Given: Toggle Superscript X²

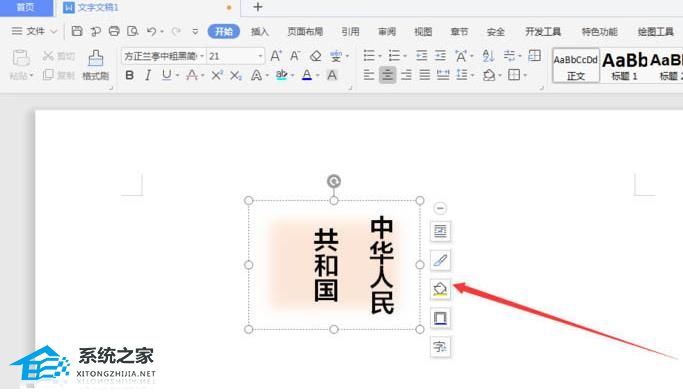Looking at the screenshot, I should click(x=216, y=75).
